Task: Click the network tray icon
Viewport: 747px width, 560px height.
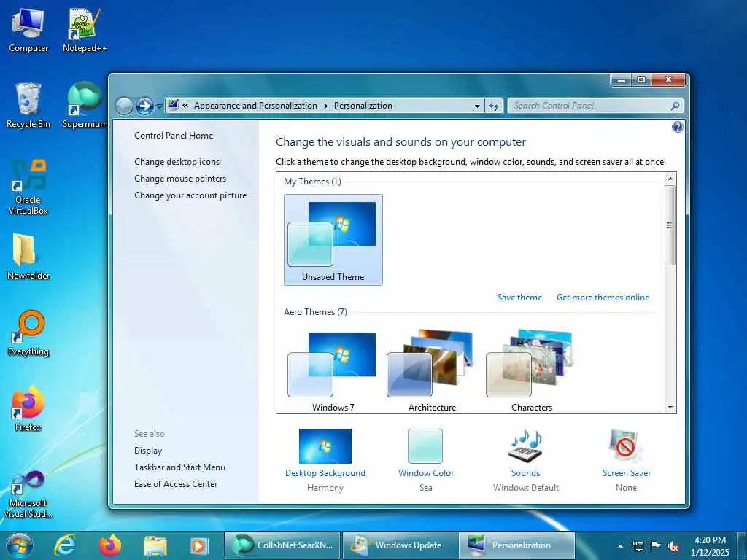Action: point(638,546)
